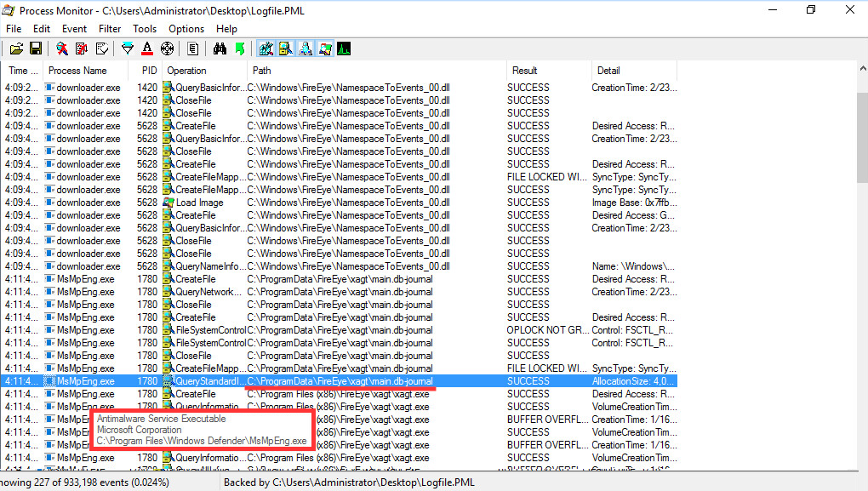
Task: Toggle the magnifier Capture events icon
Action: pyautogui.click(x=62, y=49)
